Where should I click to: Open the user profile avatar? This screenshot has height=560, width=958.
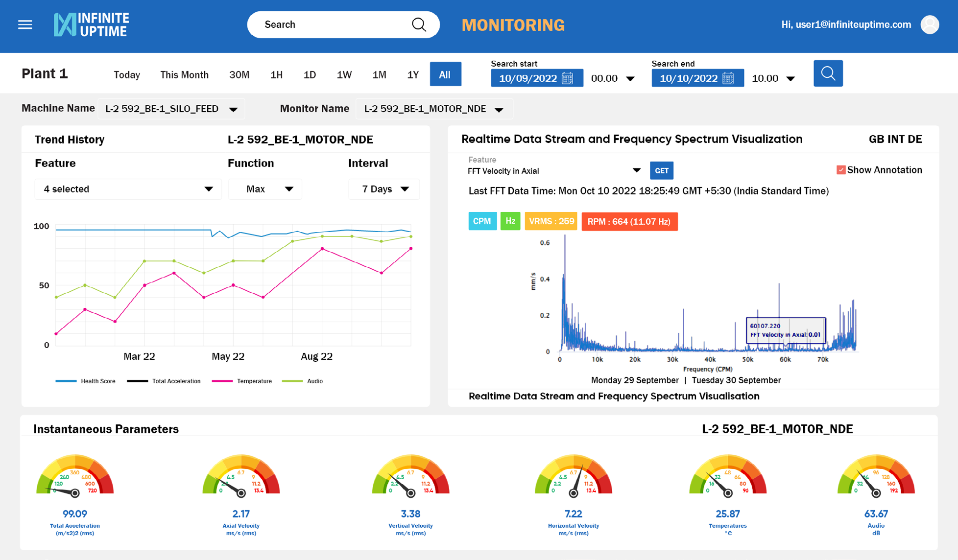pyautogui.click(x=930, y=24)
